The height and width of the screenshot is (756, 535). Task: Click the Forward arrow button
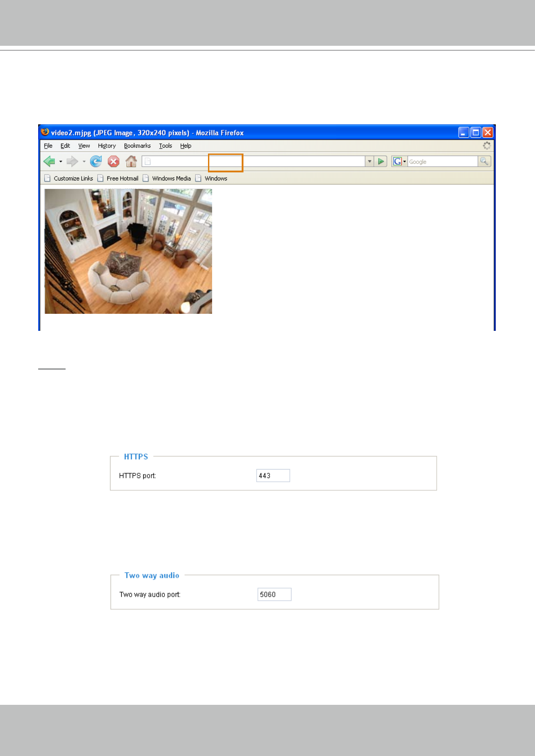click(x=72, y=161)
